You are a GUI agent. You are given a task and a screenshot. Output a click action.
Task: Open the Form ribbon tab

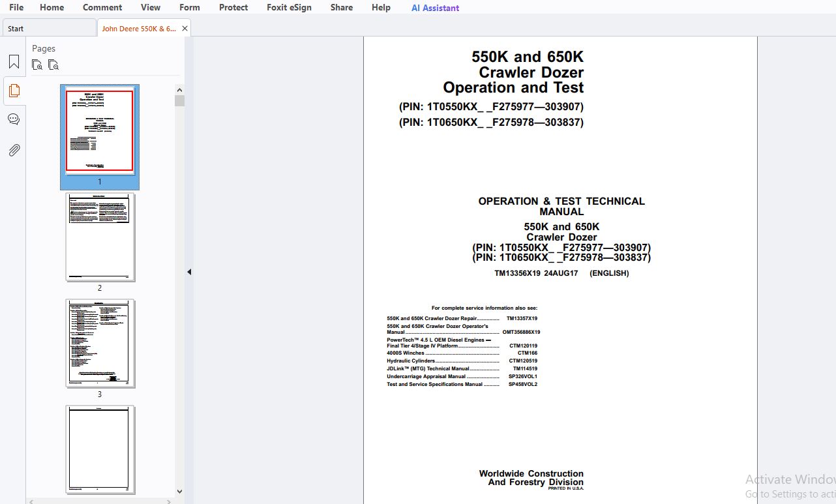pos(190,7)
